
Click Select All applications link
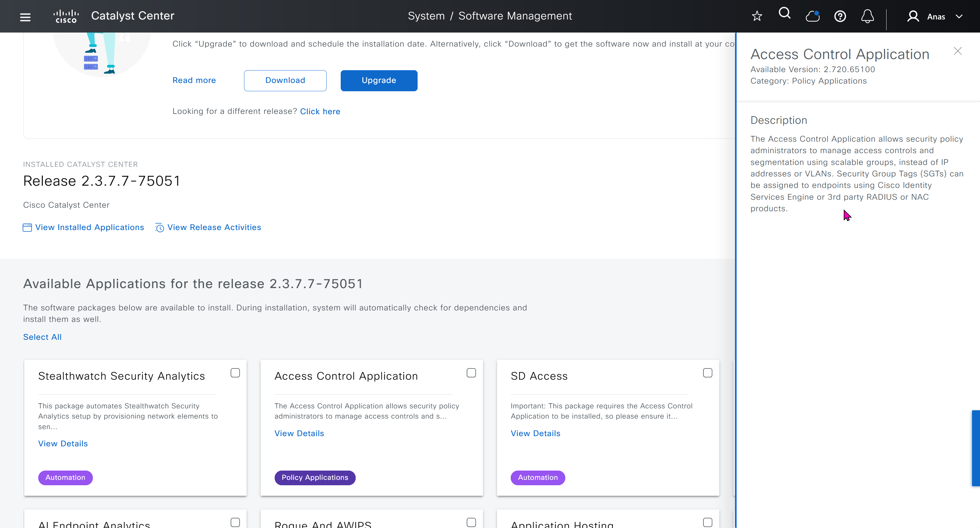(x=42, y=337)
